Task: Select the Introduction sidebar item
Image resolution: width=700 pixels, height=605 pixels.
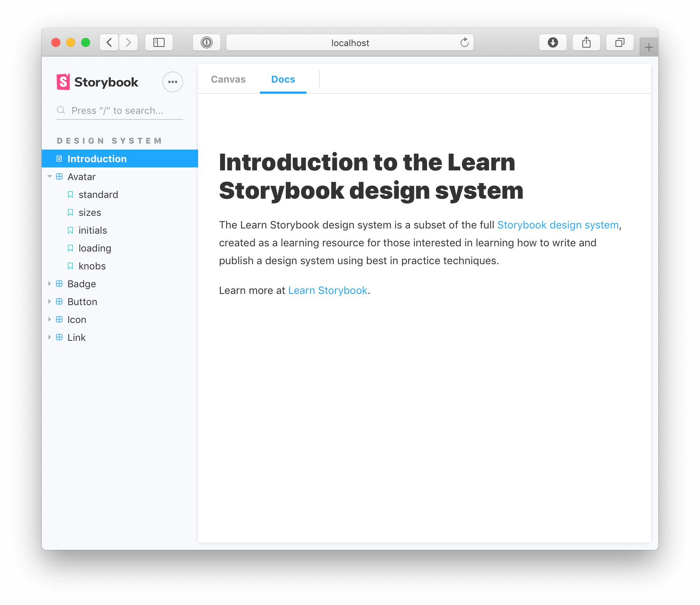Action: pos(120,159)
